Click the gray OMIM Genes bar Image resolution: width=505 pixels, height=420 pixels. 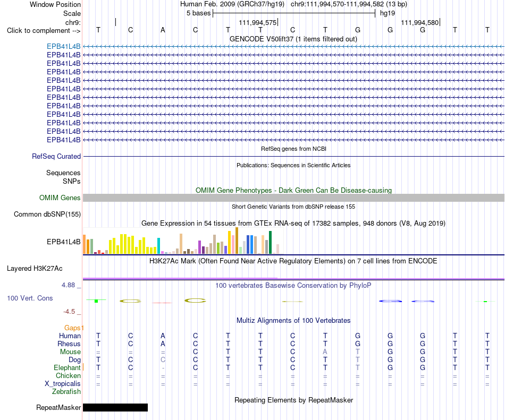(293, 198)
